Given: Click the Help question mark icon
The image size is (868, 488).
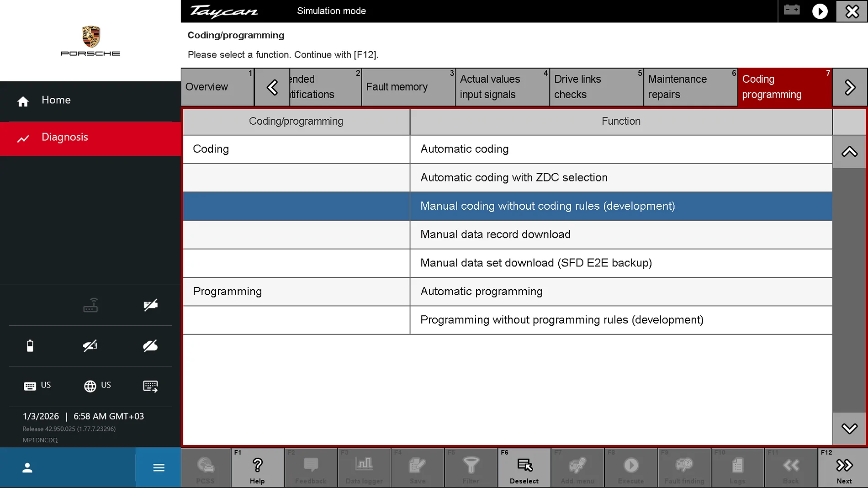Looking at the screenshot, I should click(x=257, y=465).
